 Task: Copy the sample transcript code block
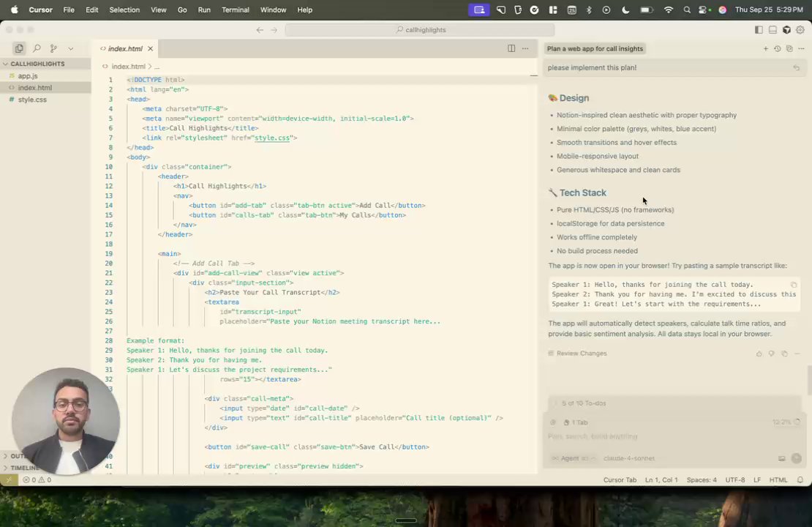click(x=794, y=285)
